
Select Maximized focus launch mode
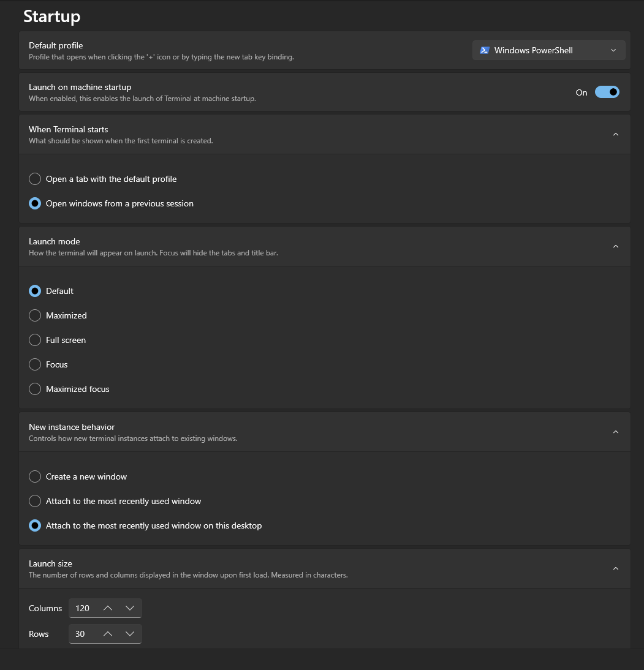[35, 389]
